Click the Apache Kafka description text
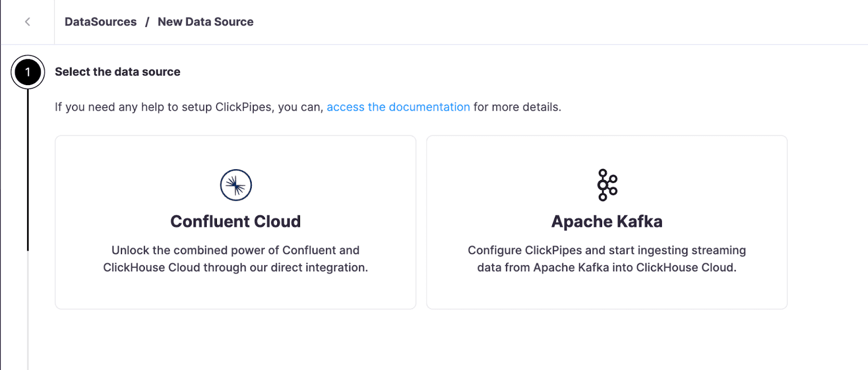868x370 pixels. click(x=607, y=259)
